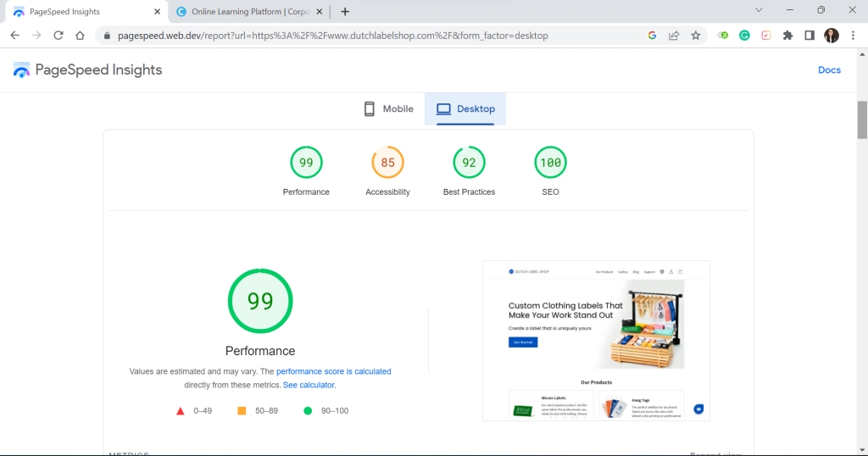Viewport: 868px width, 456px height.
Task: Click the 'Performance' heading under large gauge
Action: (260, 351)
